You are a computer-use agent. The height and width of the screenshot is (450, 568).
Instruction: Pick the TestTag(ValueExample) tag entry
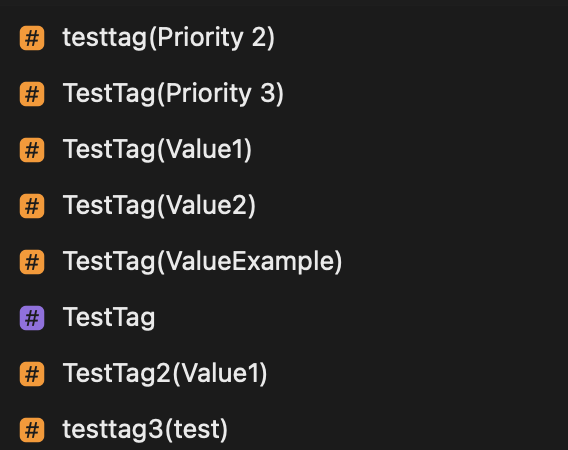point(202,262)
